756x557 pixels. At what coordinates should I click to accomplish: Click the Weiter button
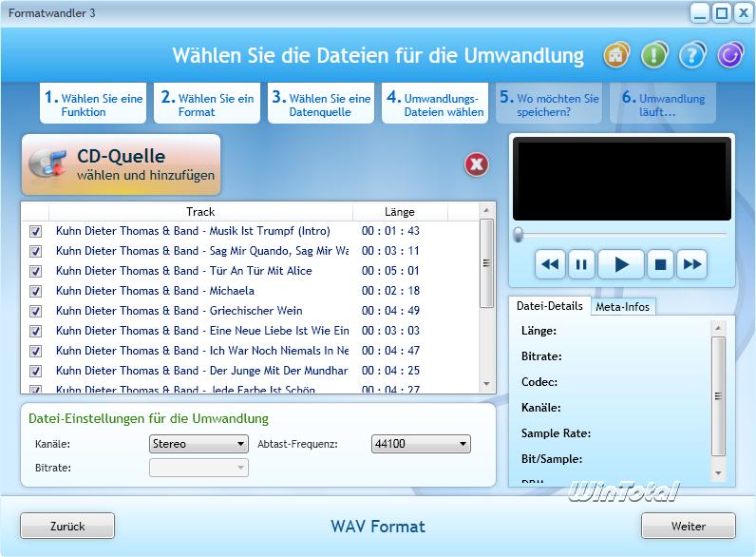688,526
